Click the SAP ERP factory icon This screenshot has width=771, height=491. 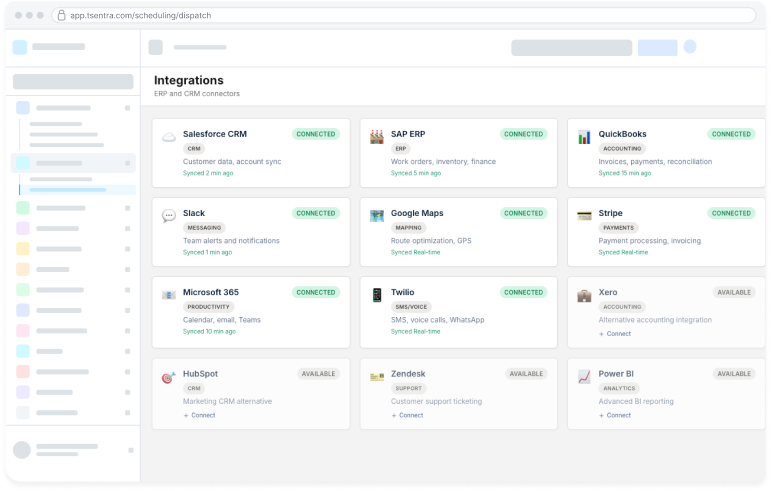click(377, 137)
